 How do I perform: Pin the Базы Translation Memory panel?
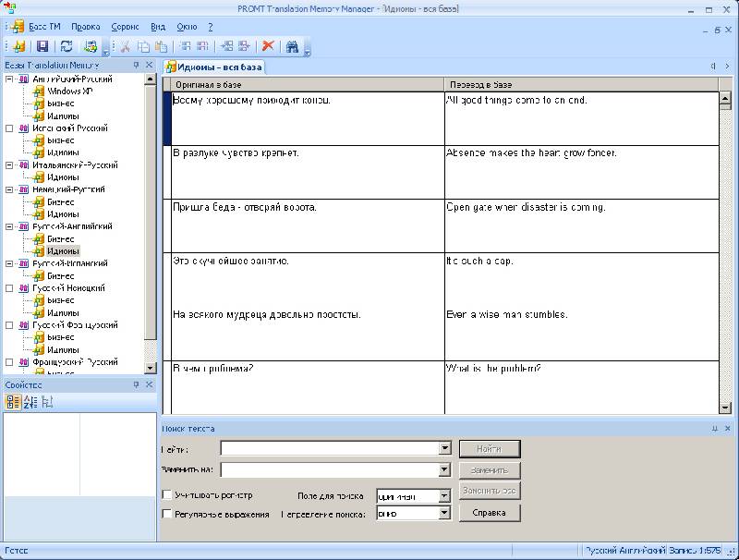click(136, 65)
